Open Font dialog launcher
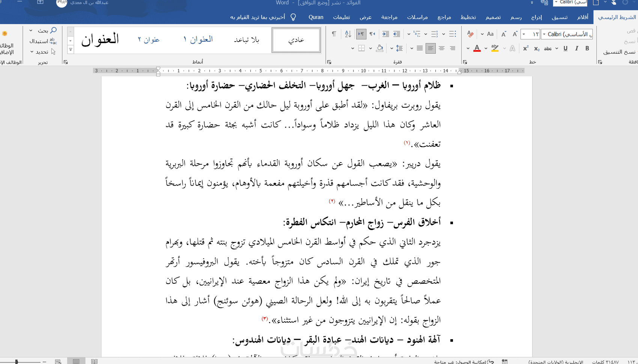 coord(465,62)
